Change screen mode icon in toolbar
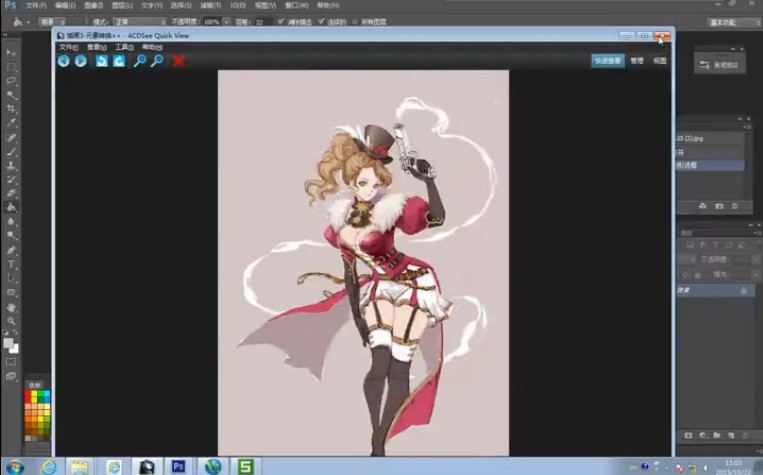 pos(11,376)
